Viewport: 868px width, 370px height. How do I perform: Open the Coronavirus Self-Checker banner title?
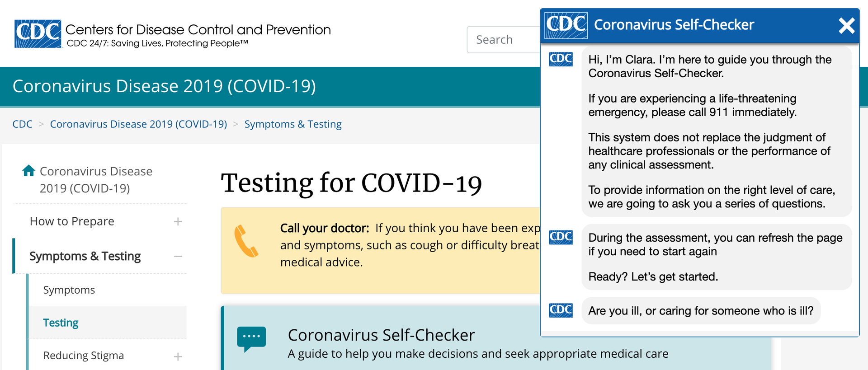(381, 335)
